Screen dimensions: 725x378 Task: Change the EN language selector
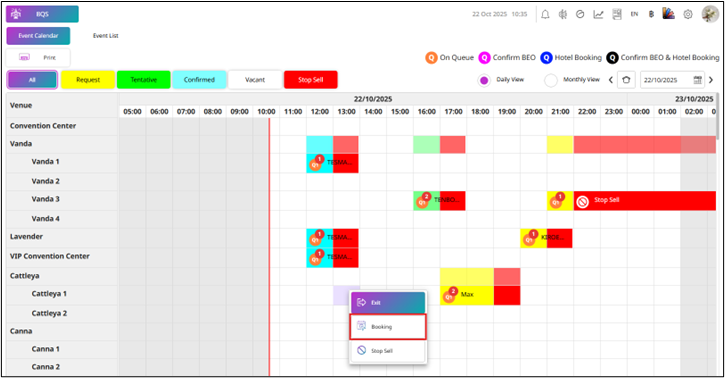634,14
